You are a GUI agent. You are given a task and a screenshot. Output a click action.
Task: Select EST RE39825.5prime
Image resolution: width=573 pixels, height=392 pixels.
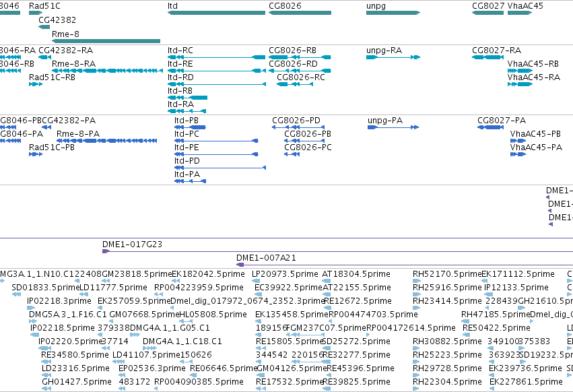coord(327,389)
